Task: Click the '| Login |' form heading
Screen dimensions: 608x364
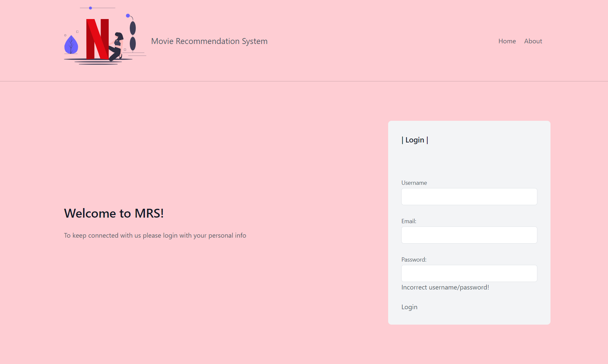Action: point(415,140)
